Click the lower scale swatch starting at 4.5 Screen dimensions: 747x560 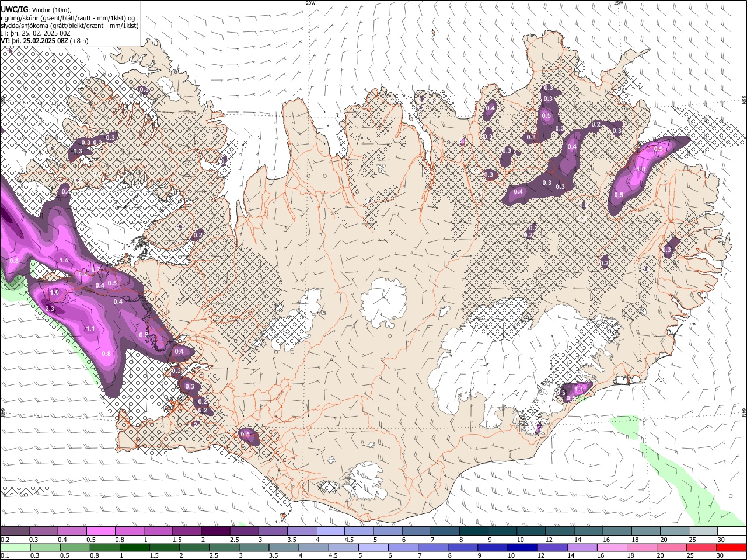tap(344, 547)
